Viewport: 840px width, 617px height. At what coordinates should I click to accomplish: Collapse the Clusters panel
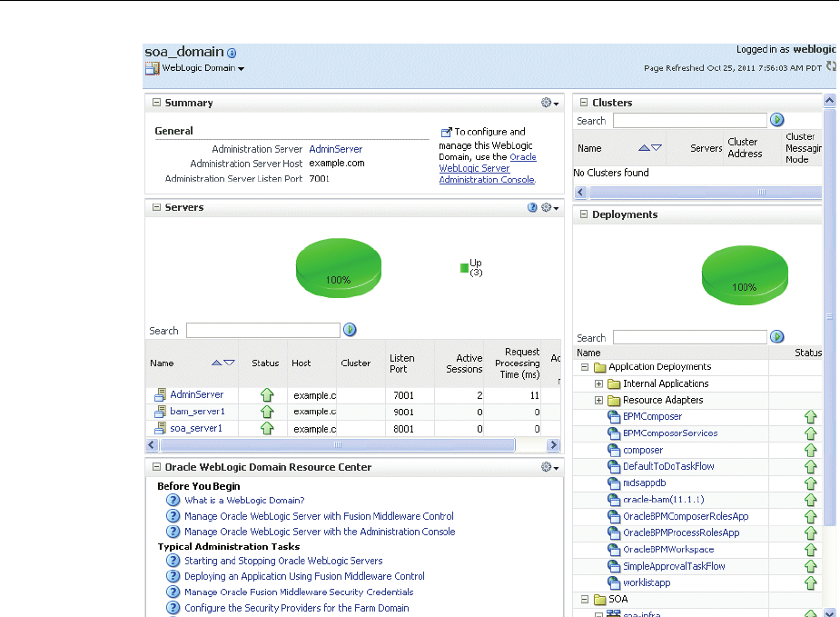click(584, 102)
